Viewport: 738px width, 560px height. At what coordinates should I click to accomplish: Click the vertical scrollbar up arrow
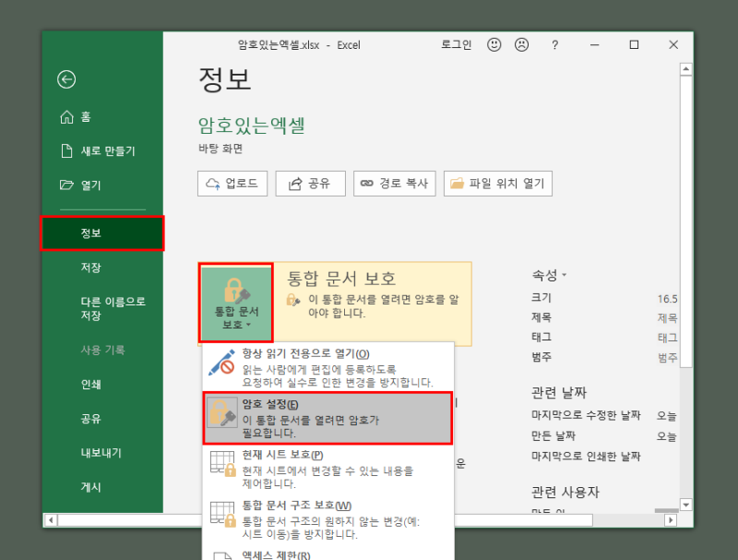685,69
